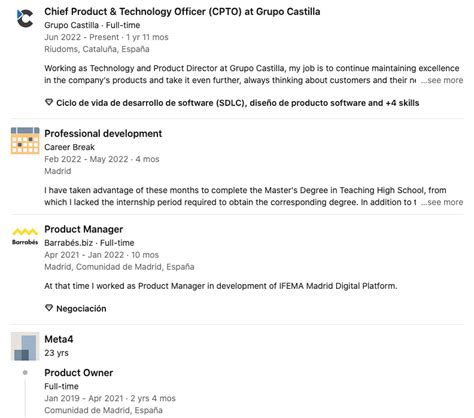Open the Product Manager position title
This screenshot has height=418, width=474.
coord(84,229)
